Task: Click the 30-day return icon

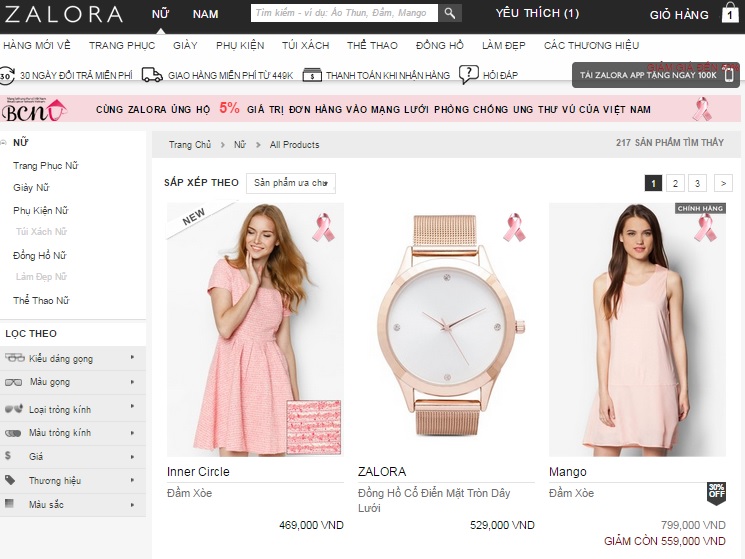Action: [x=7, y=75]
